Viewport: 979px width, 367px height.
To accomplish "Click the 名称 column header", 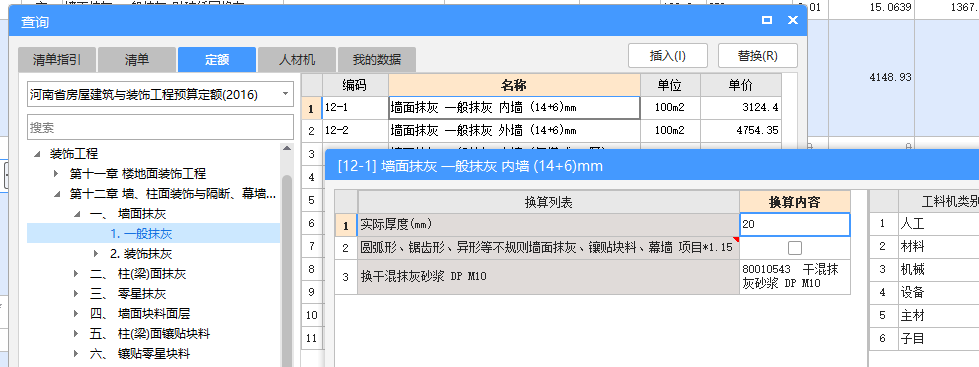I will coord(514,85).
